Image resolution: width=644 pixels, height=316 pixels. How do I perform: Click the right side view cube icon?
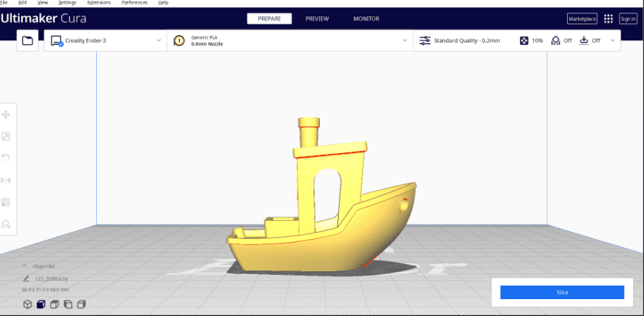(81, 304)
